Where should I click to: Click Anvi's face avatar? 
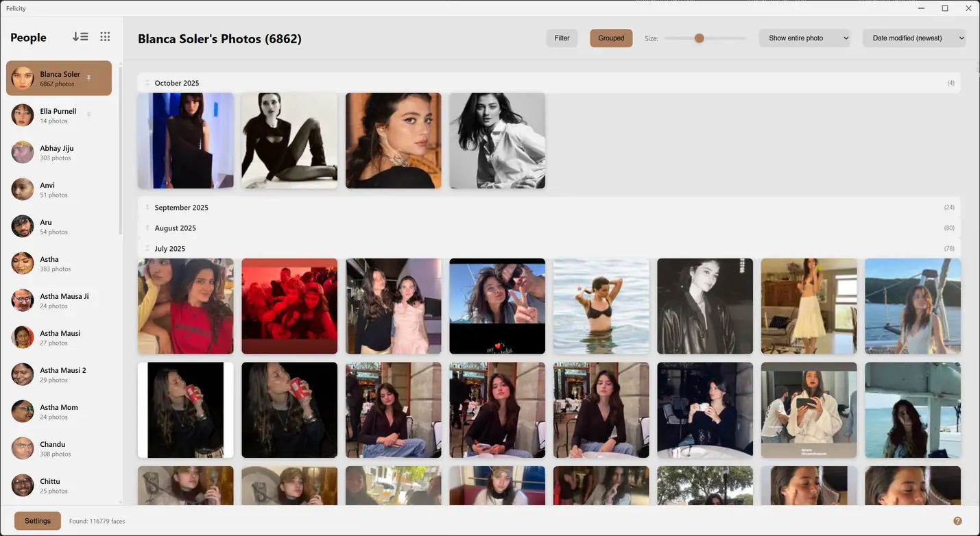coord(23,189)
